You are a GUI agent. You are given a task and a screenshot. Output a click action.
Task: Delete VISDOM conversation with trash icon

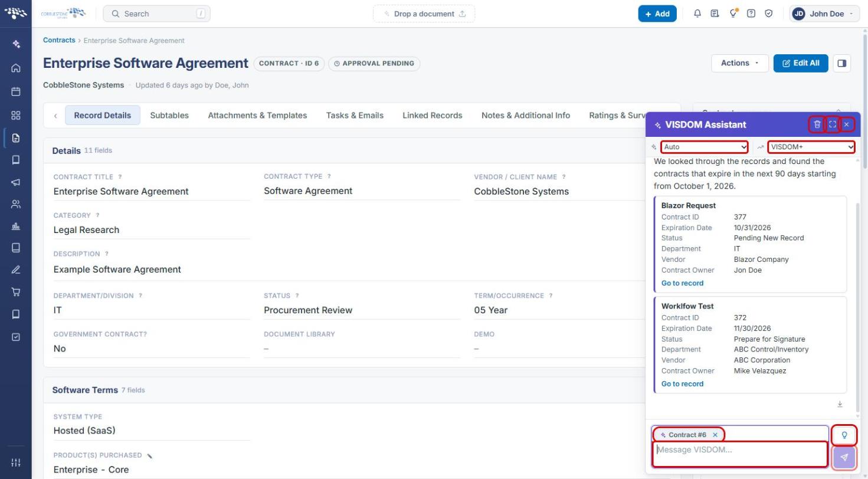tap(817, 124)
